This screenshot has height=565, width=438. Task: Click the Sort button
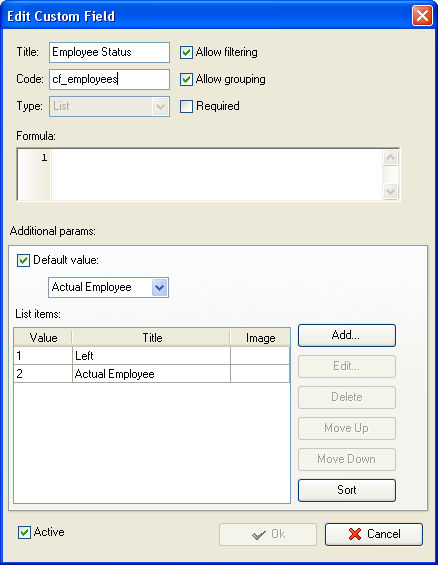pyautogui.click(x=347, y=490)
